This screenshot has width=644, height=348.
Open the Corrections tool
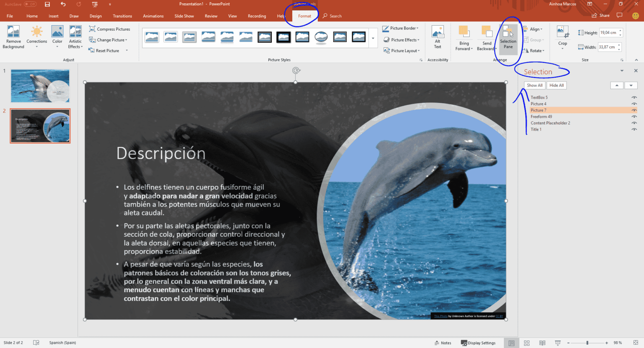click(36, 32)
